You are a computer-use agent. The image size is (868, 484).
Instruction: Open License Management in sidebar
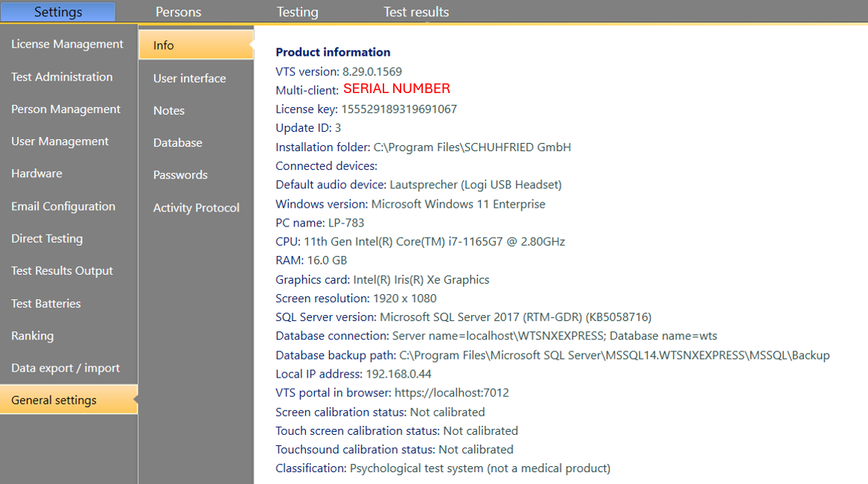[68, 45]
